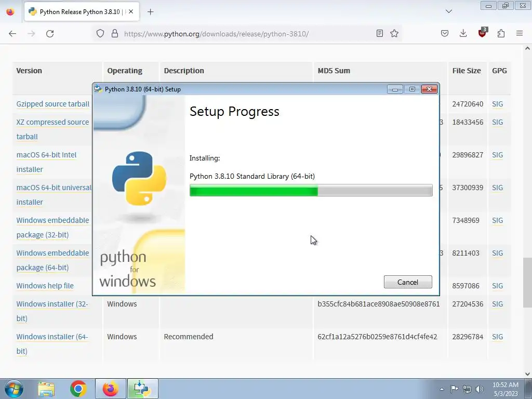Click MD5 sum b355cfc84b681ace8908ae50908e8761
Viewport: 532px width, 399px height.
[379, 304]
